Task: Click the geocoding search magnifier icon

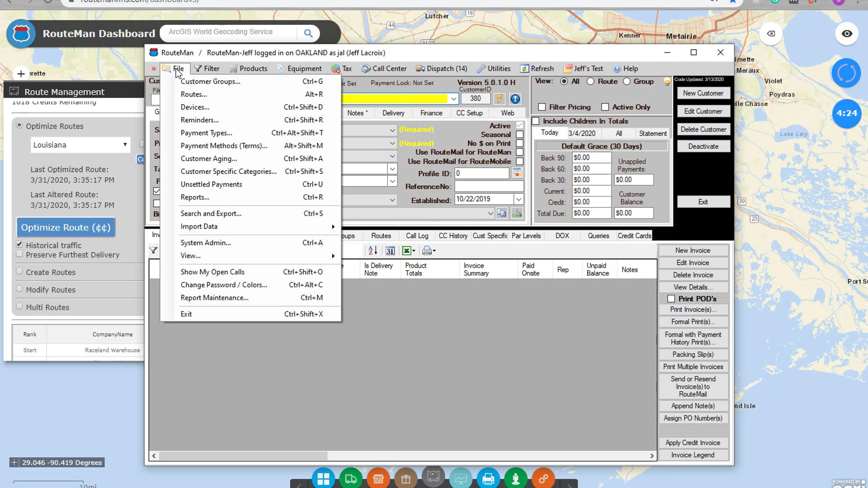Action: [x=308, y=33]
